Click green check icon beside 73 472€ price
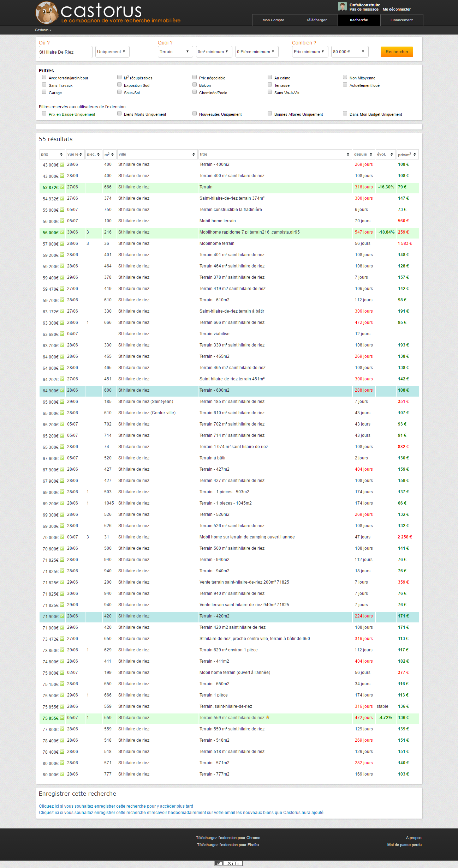This screenshot has width=458, height=868. 62,639
